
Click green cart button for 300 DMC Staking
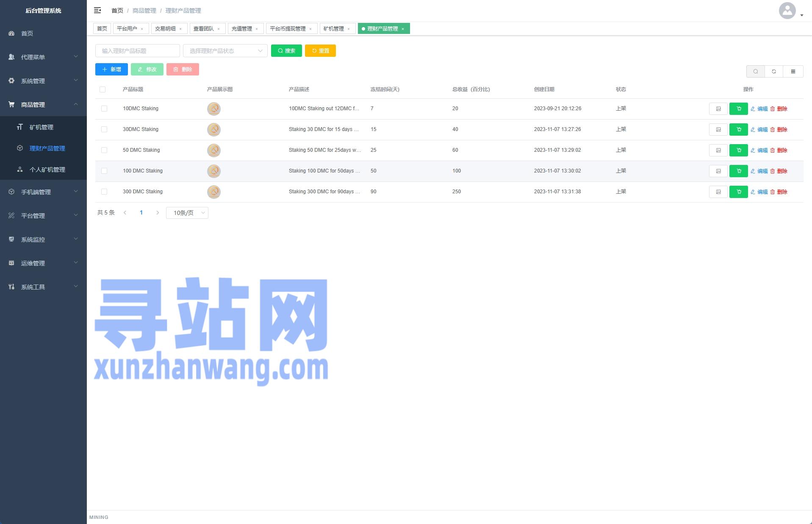pos(738,192)
